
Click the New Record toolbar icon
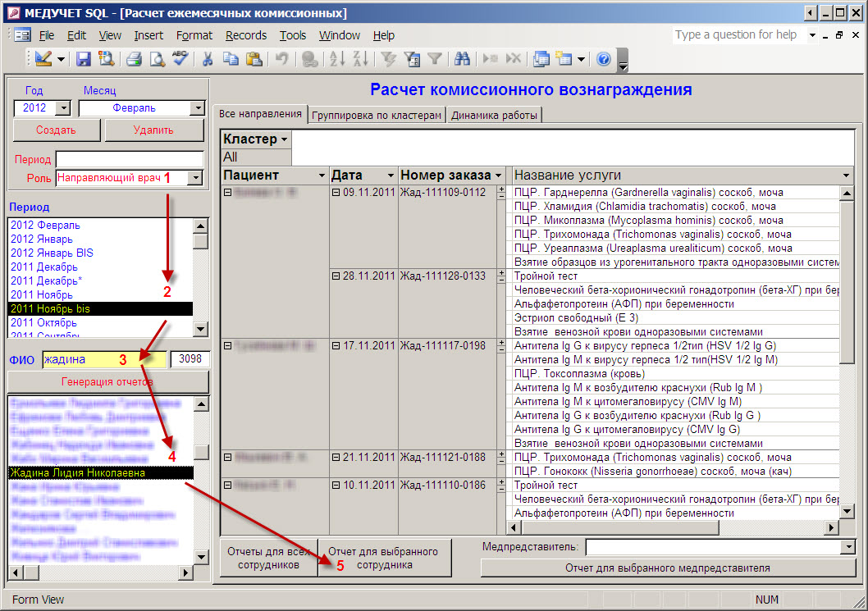[490, 59]
